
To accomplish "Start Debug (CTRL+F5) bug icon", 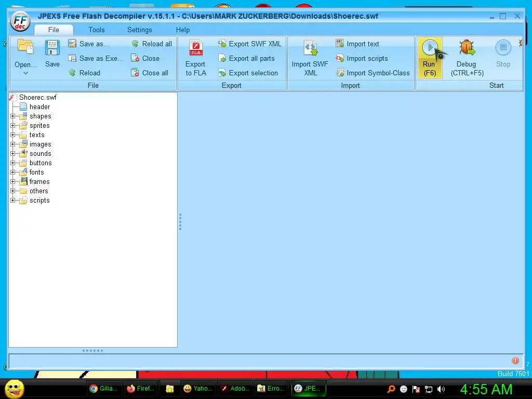I will point(467,47).
